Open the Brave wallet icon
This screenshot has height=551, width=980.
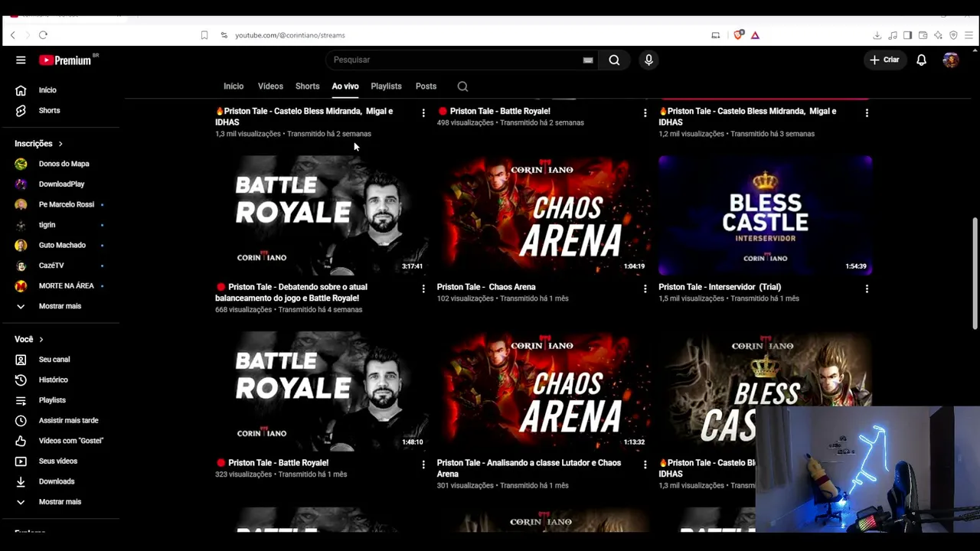(923, 35)
